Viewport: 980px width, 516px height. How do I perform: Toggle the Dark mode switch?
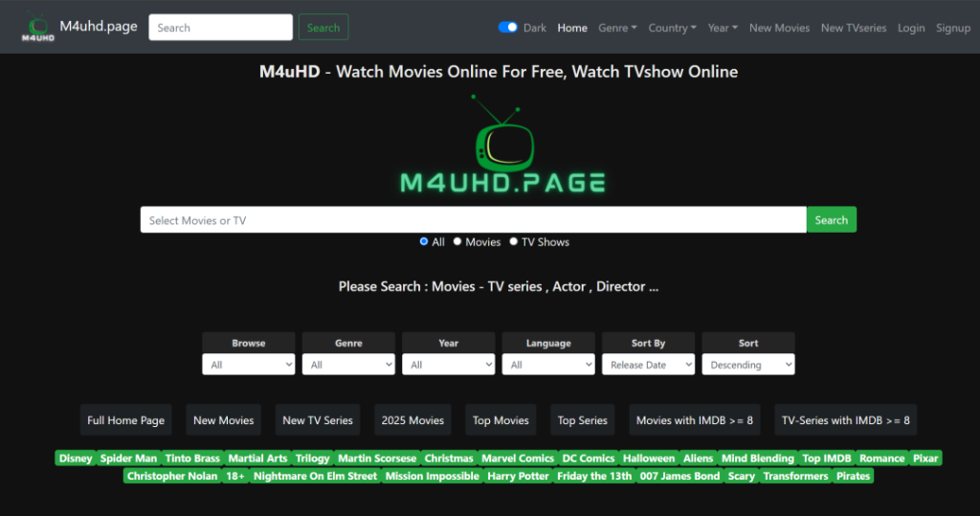[507, 28]
